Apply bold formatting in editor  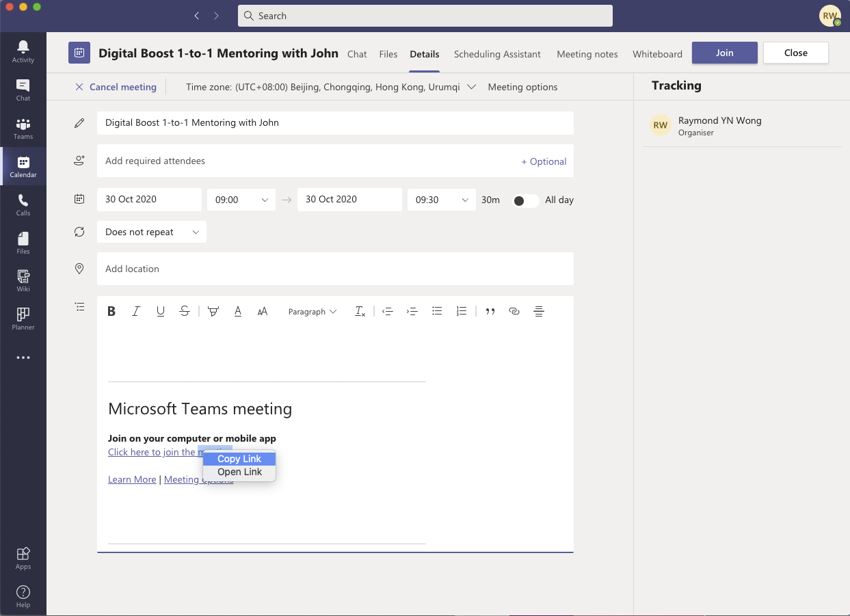tap(111, 312)
